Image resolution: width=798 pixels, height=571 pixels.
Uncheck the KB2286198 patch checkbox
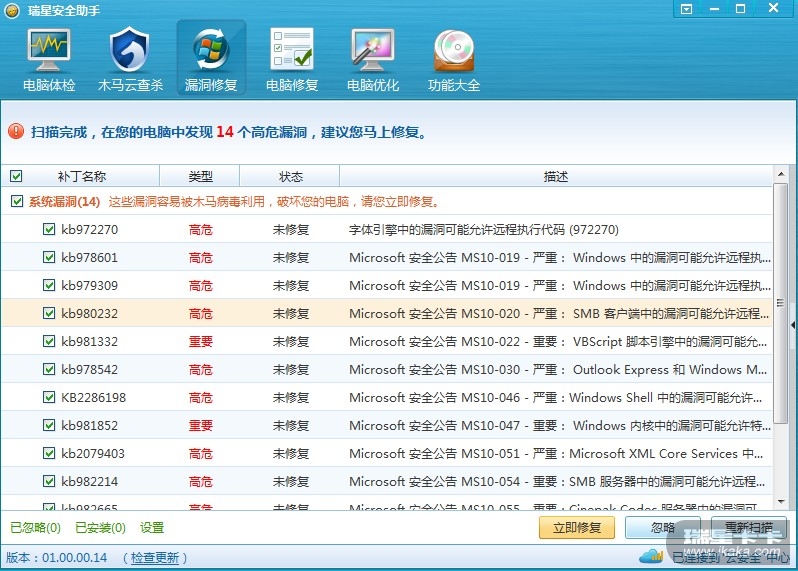pos(49,397)
